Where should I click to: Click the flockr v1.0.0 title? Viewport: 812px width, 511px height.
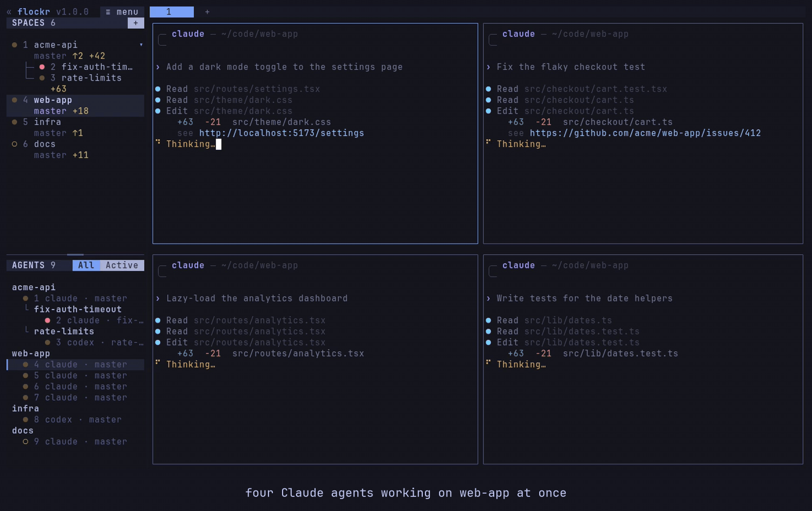pos(53,12)
